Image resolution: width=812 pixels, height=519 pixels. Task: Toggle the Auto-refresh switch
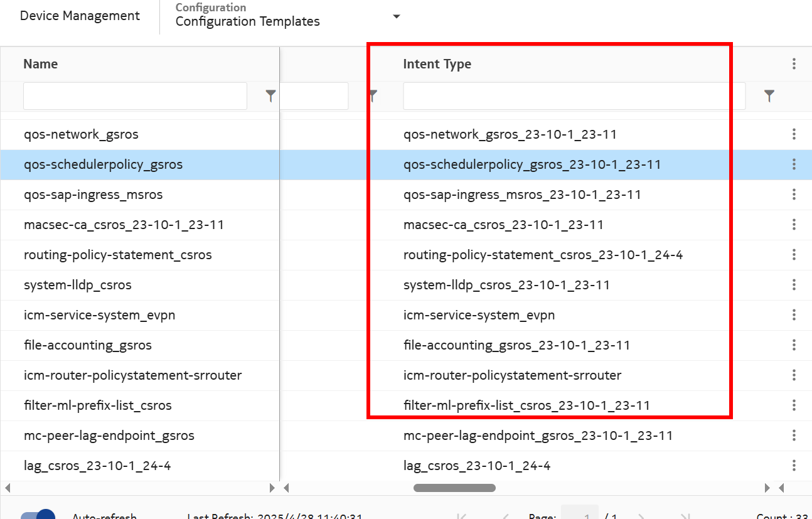(38, 516)
